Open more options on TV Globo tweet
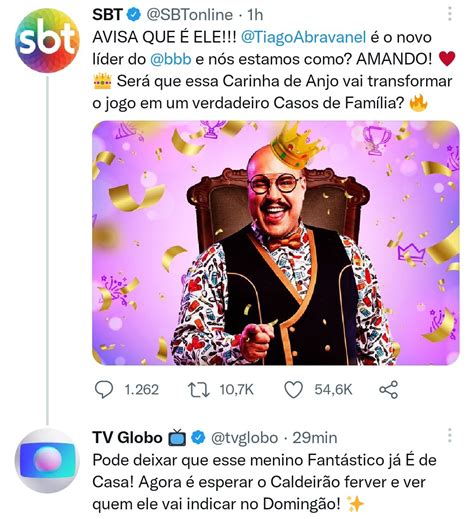474x519 pixels. [450, 435]
